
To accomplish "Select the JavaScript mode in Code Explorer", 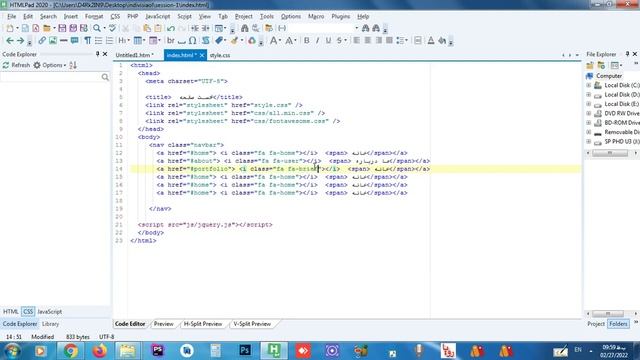I will [x=49, y=311].
